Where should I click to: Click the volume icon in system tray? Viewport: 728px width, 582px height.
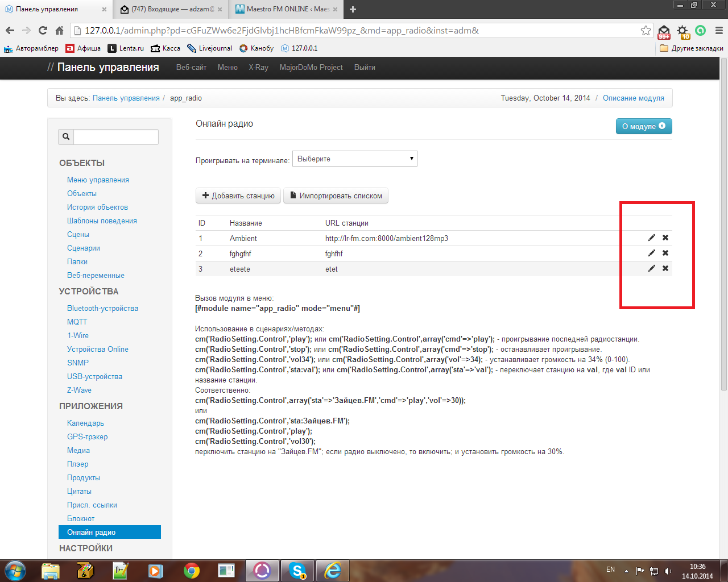click(668, 571)
